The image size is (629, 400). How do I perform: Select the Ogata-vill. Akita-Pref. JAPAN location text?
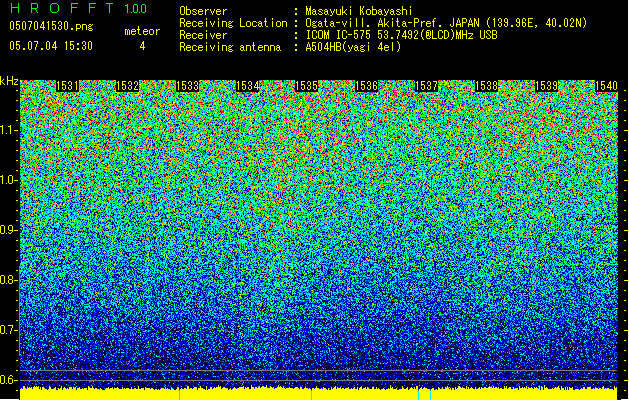[x=446, y=23]
